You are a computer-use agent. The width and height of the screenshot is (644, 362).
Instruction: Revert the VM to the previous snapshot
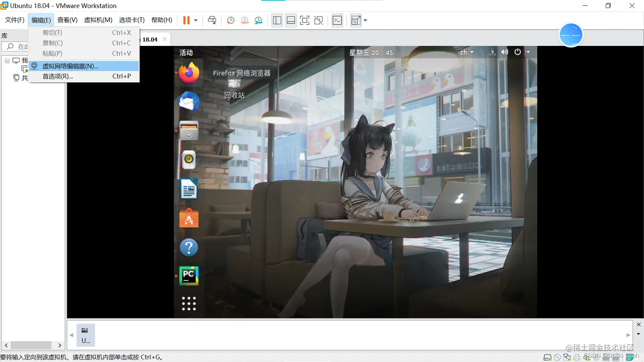[x=244, y=20]
